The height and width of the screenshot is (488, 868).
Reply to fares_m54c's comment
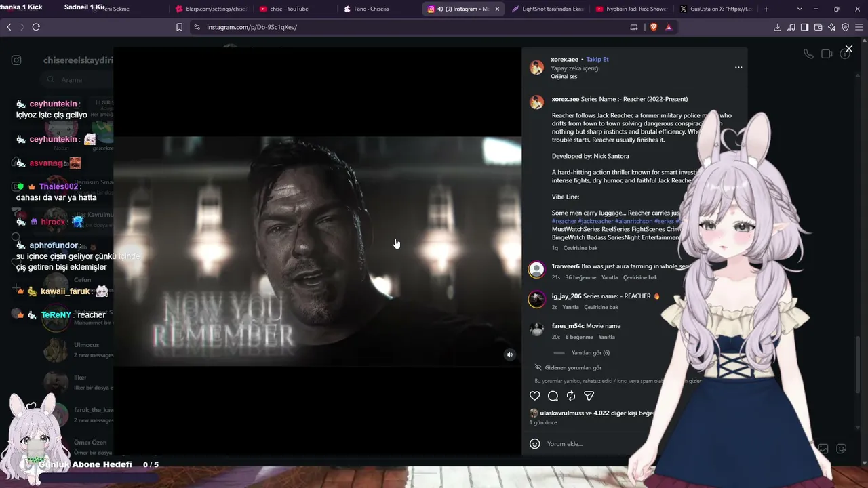tap(607, 337)
